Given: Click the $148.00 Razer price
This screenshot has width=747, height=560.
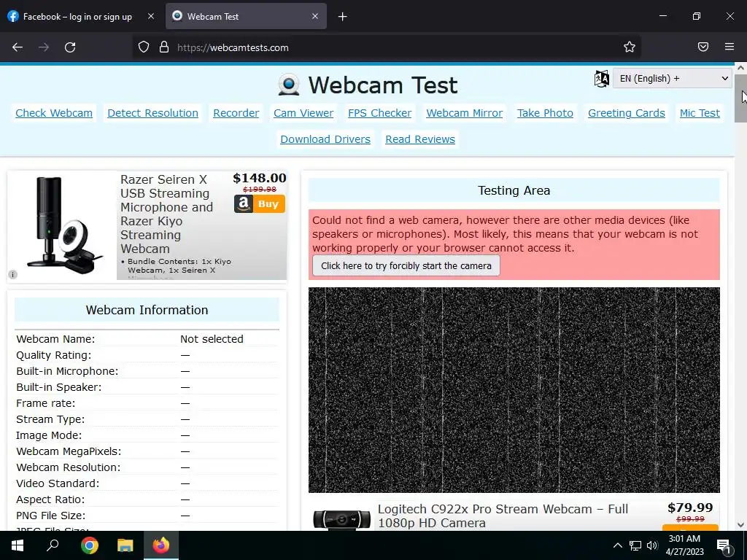Looking at the screenshot, I should pos(260,178).
